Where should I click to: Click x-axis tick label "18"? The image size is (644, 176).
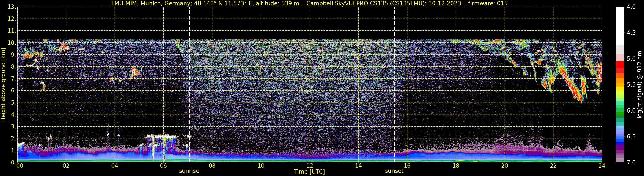(456, 166)
